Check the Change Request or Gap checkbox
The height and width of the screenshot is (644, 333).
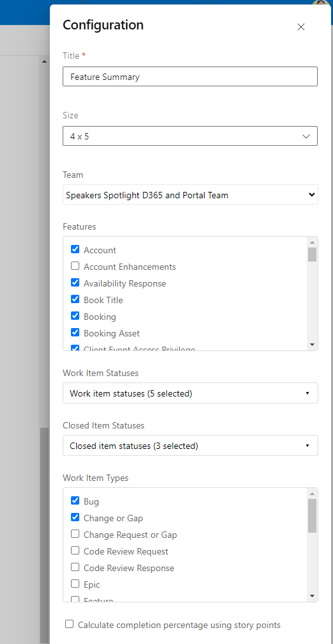point(75,533)
